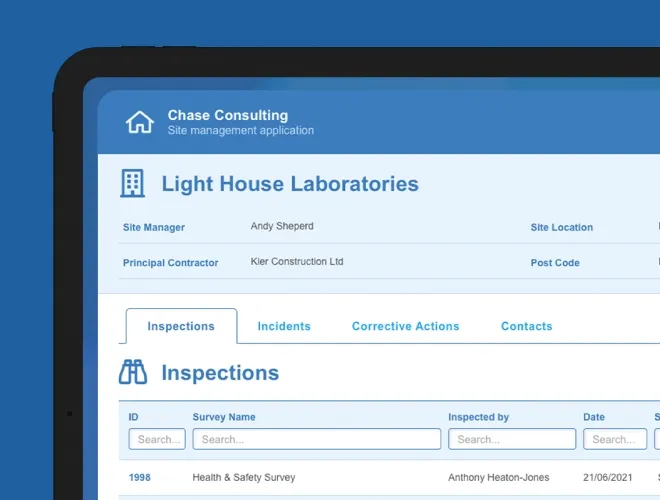The image size is (660, 500).
Task: Click the binoculars icon next to Inspections heading
Action: (133, 373)
